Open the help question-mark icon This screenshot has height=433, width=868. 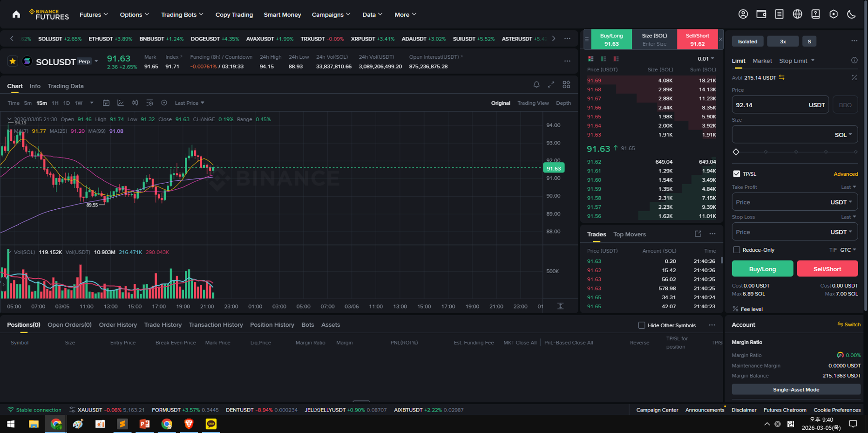tap(815, 14)
